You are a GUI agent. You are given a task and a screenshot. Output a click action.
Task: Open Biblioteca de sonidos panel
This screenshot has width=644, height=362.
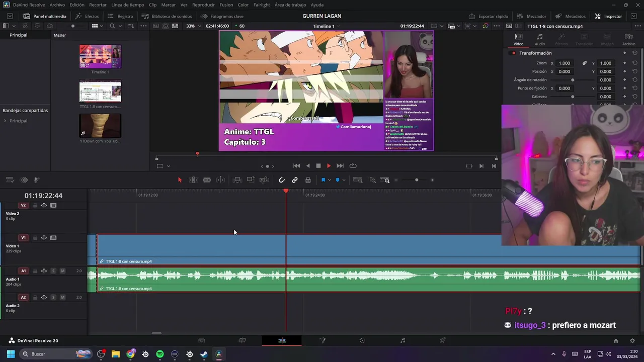167,16
